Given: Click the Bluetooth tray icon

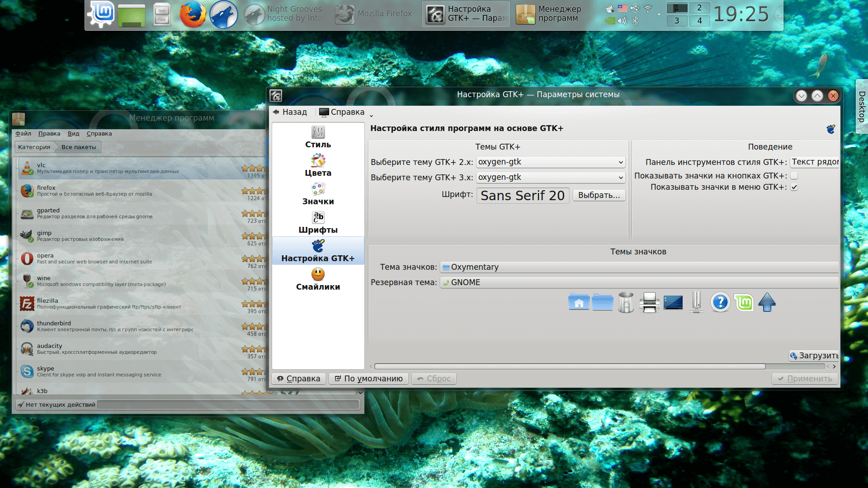Looking at the screenshot, I should click(x=635, y=21).
